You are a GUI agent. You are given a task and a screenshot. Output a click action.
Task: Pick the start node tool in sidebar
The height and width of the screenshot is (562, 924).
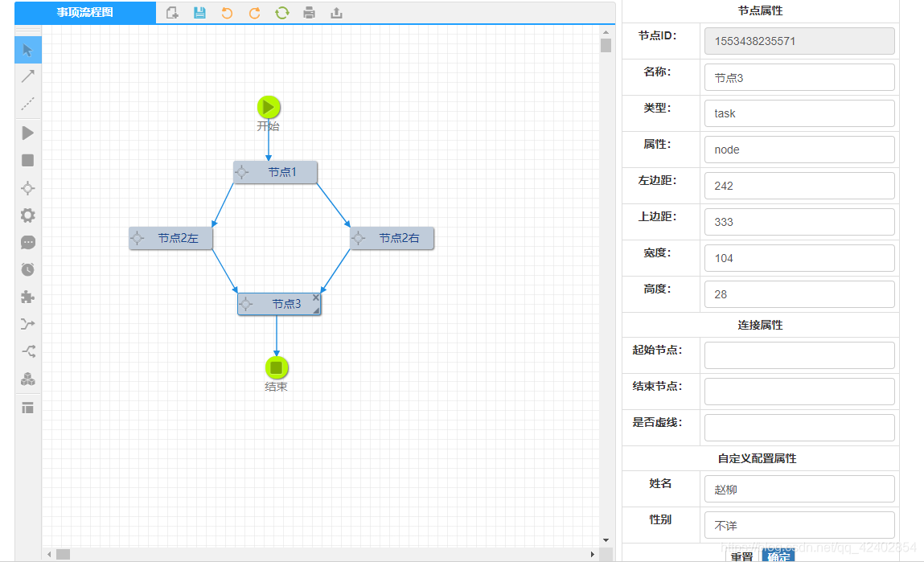pyautogui.click(x=27, y=133)
